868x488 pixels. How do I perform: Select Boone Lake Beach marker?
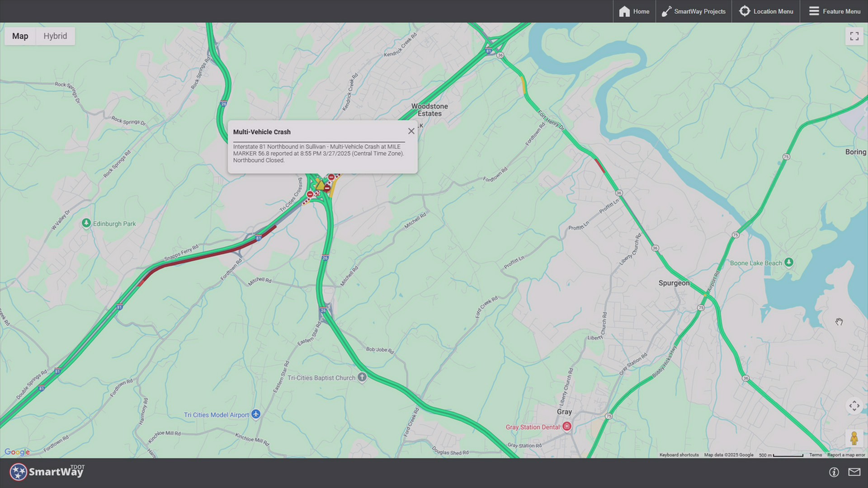tap(788, 262)
